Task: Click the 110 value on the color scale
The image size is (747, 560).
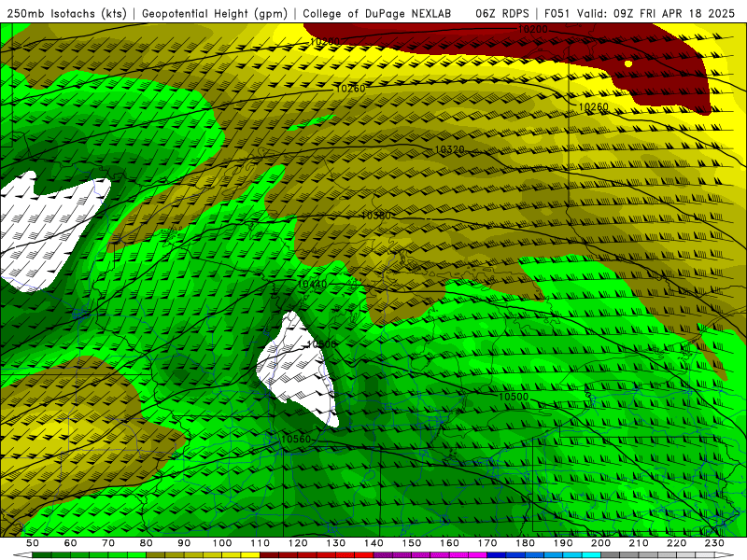Action: tap(261, 543)
